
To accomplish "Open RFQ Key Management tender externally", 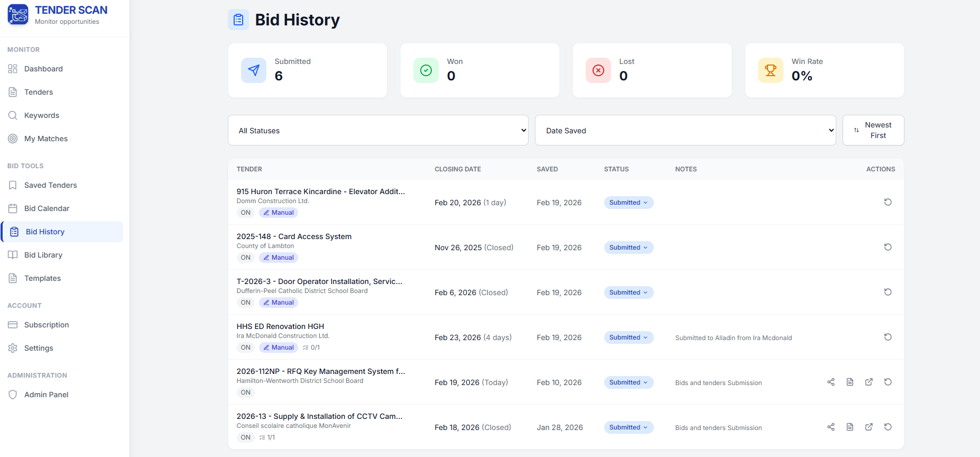I will [x=869, y=382].
